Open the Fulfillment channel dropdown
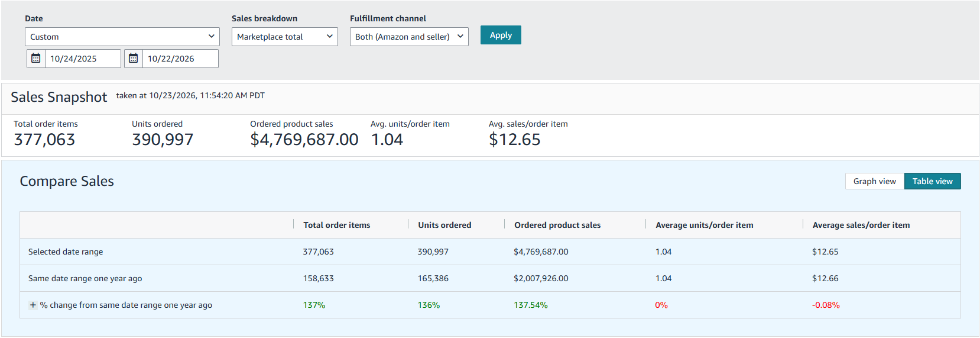 pyautogui.click(x=409, y=37)
